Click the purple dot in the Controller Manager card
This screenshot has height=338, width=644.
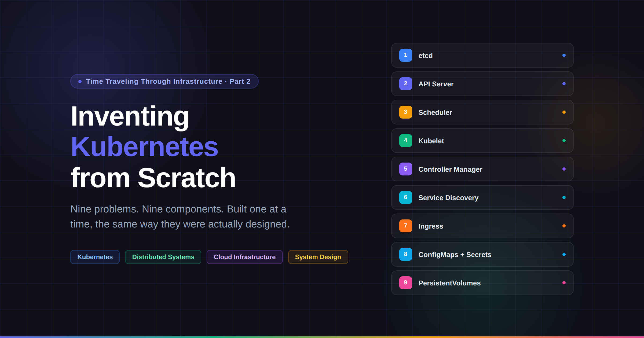click(x=564, y=169)
